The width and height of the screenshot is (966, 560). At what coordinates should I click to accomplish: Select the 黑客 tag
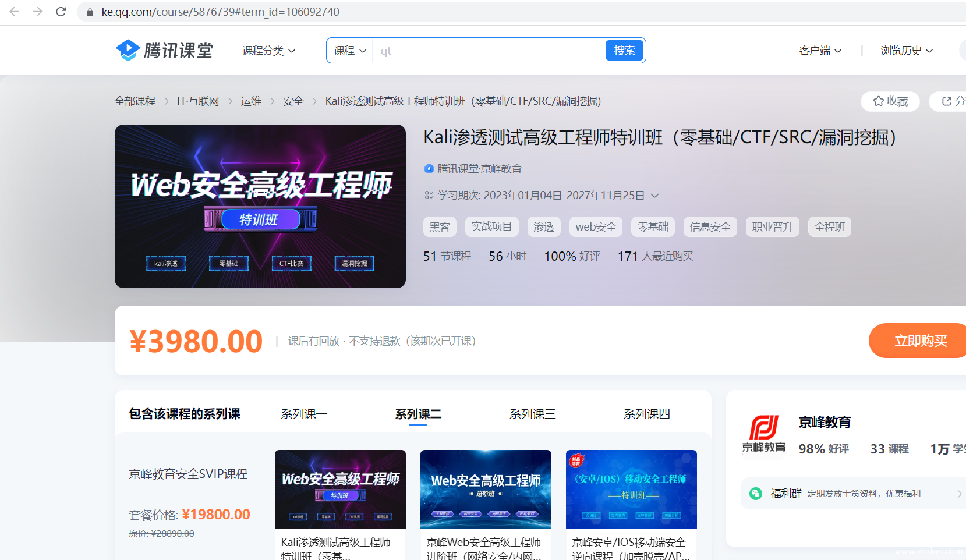[440, 226]
